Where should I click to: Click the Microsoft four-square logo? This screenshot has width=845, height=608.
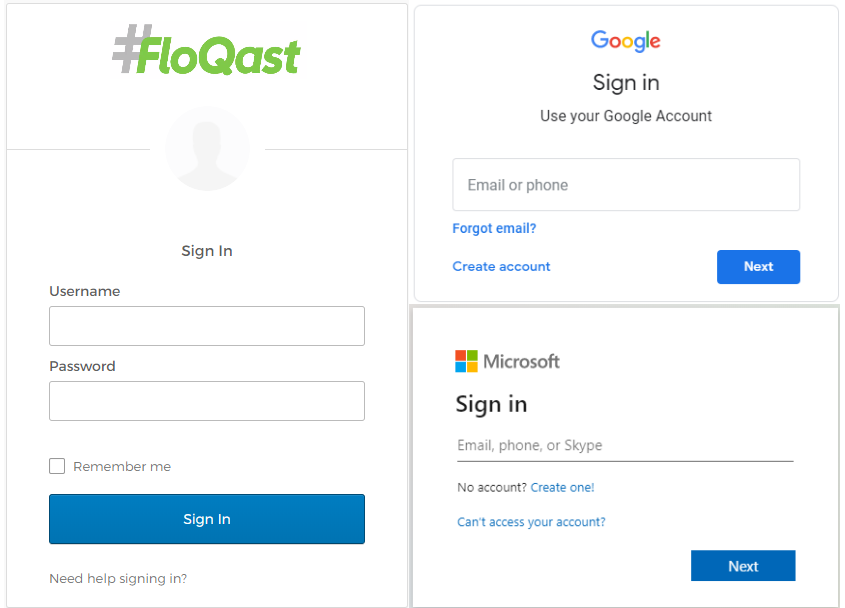[466, 361]
